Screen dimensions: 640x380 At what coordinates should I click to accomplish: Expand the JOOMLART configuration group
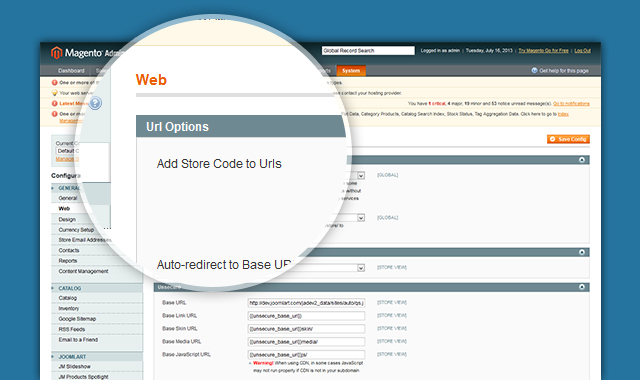[x=53, y=357]
